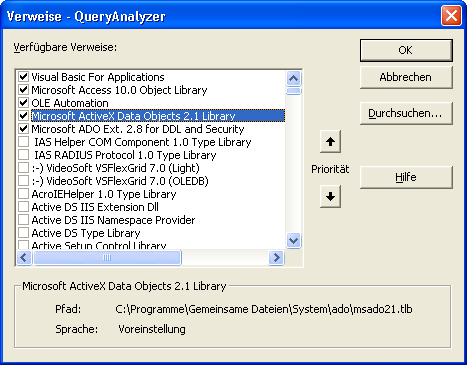Move selected reference up in priority
This screenshot has width=467, height=365.
pos(330,142)
